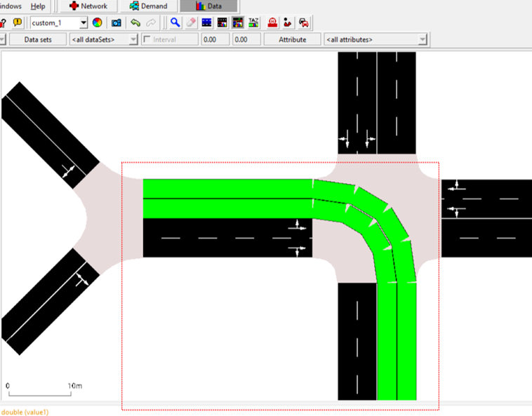Select the eraser delete mode
The width and height of the screenshot is (532, 416).
(191, 23)
